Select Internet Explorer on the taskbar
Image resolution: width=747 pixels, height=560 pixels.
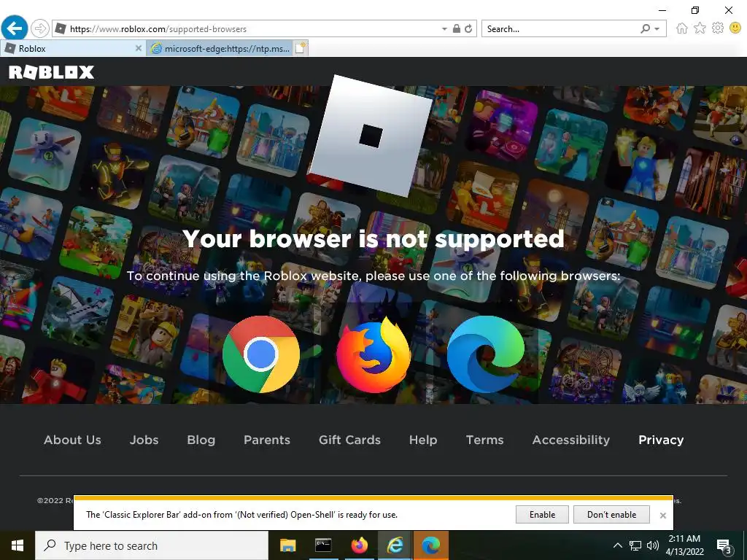(x=395, y=545)
